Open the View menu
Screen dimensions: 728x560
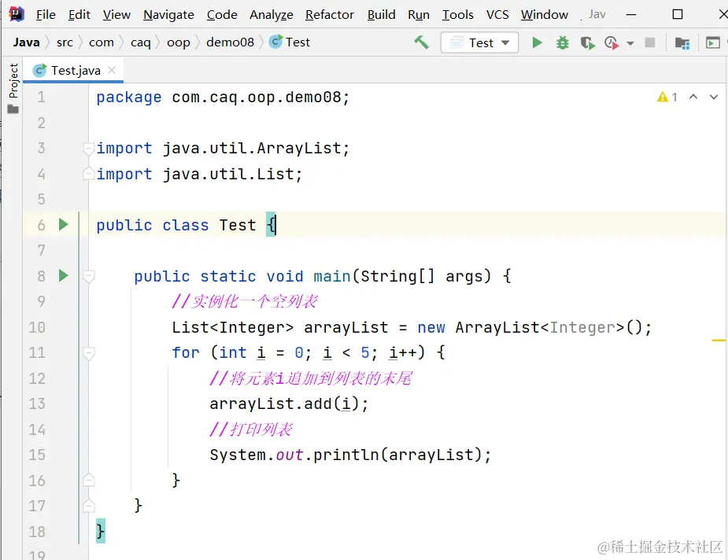tap(116, 15)
